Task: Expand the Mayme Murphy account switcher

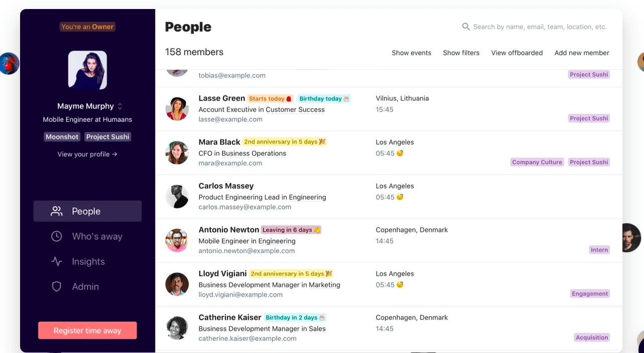Action: pyautogui.click(x=120, y=106)
